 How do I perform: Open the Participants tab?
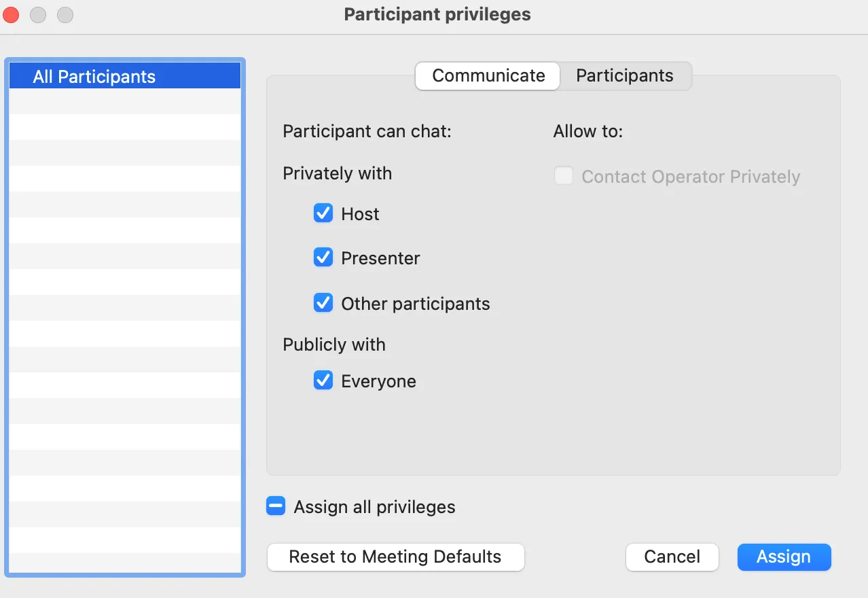(x=624, y=75)
